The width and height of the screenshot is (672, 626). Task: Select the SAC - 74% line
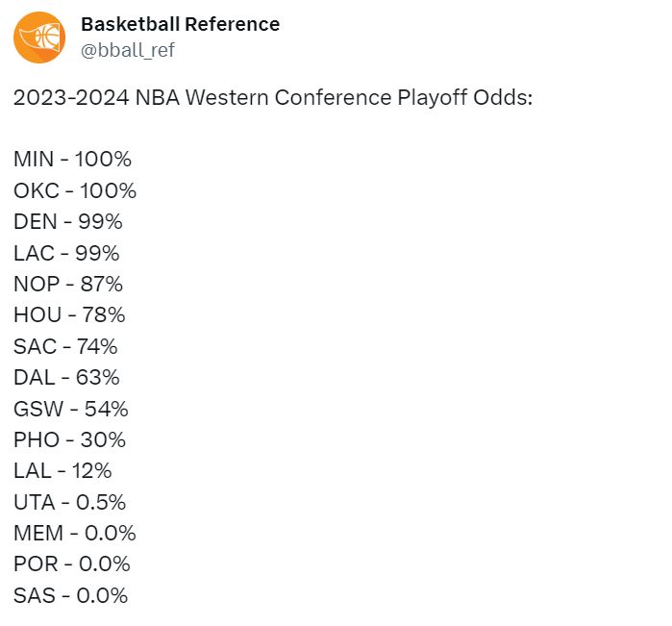(65, 346)
